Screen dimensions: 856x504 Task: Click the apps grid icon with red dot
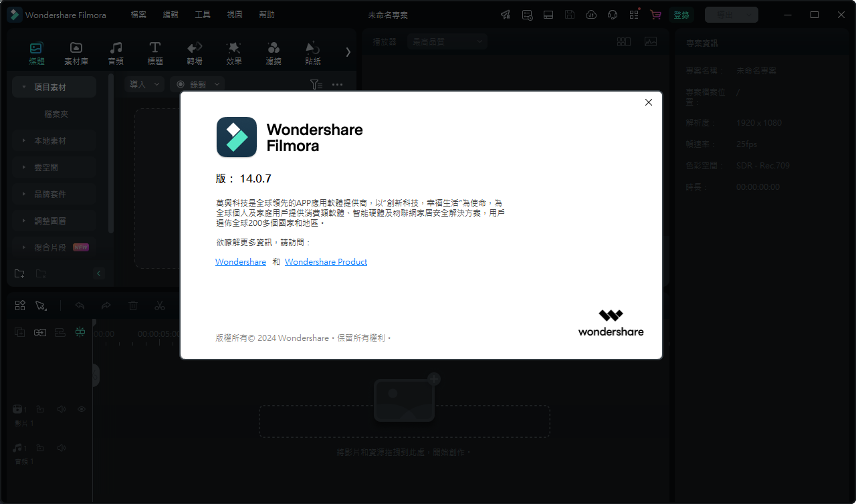pyautogui.click(x=634, y=14)
